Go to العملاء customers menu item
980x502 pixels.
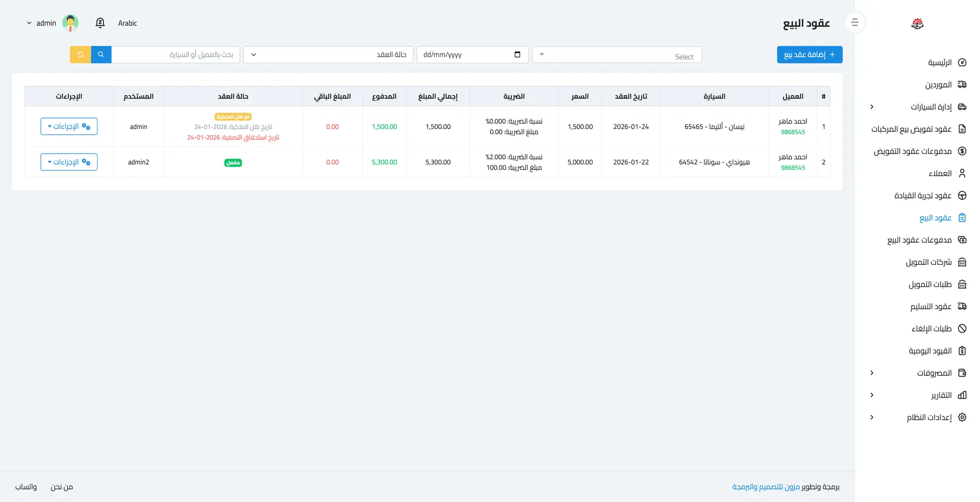(x=940, y=173)
